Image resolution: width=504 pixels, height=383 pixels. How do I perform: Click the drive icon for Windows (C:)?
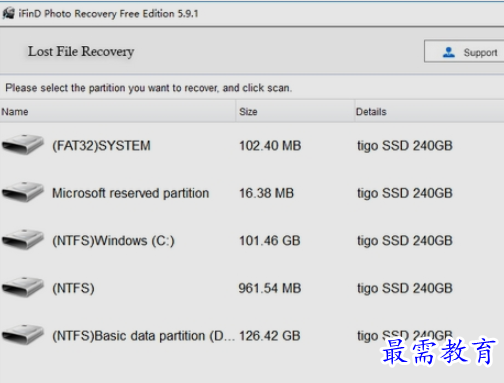(x=23, y=239)
